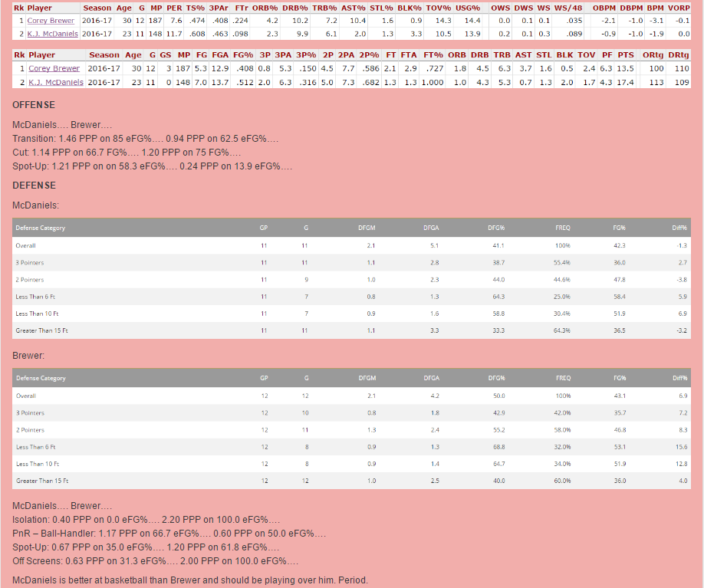Open Corey Brewer link in the PER/TS% table
The width and height of the screenshot is (704, 588).
tap(51, 21)
